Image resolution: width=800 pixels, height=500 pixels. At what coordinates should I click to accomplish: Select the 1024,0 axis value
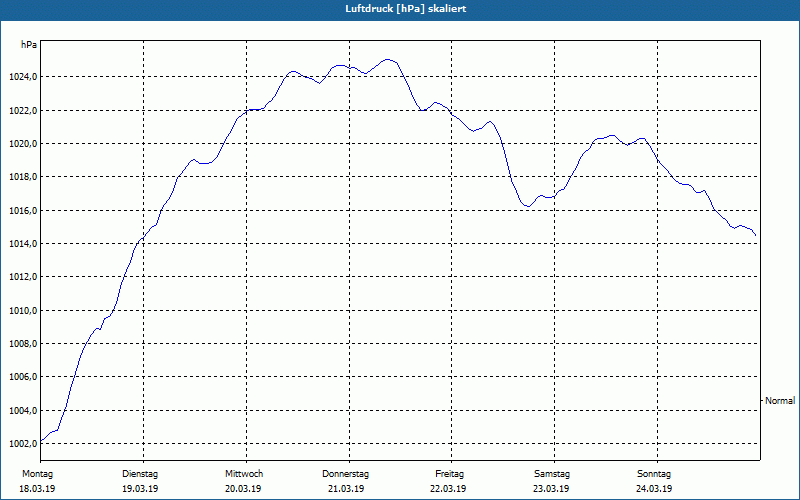pyautogui.click(x=23, y=77)
